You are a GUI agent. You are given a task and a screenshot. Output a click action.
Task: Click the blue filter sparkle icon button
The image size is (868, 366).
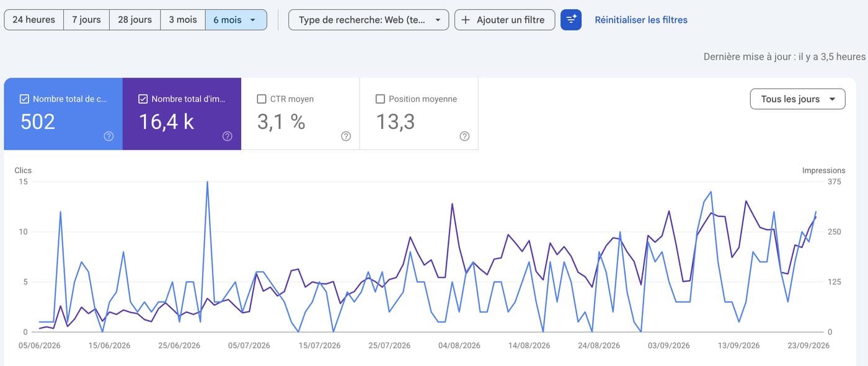click(x=571, y=20)
